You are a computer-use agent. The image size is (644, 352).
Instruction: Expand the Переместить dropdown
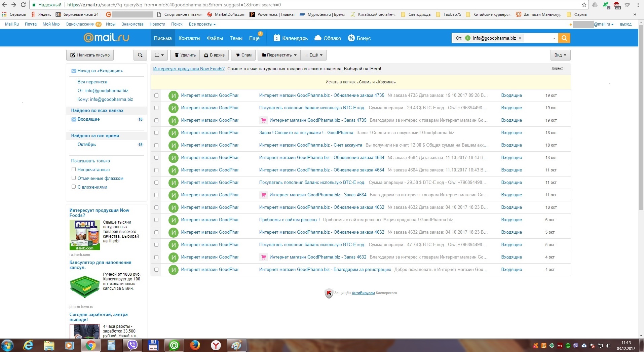click(279, 55)
